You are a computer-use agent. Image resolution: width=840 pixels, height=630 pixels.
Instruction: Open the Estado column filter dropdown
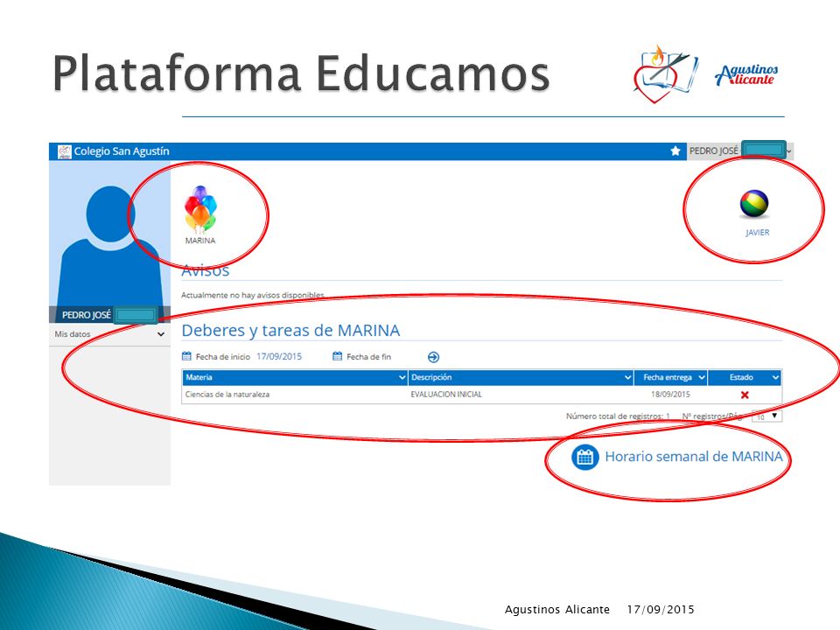[x=774, y=378]
